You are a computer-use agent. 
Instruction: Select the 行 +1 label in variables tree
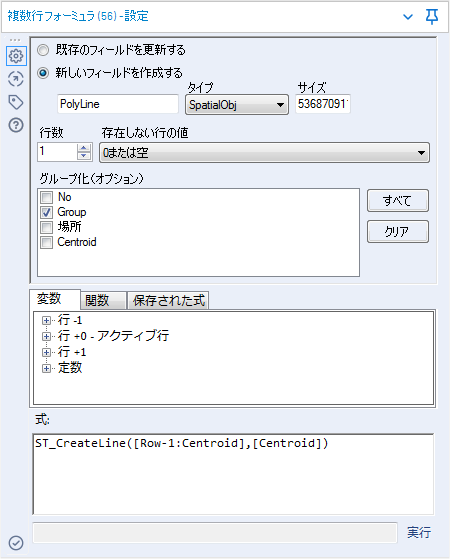point(72,352)
